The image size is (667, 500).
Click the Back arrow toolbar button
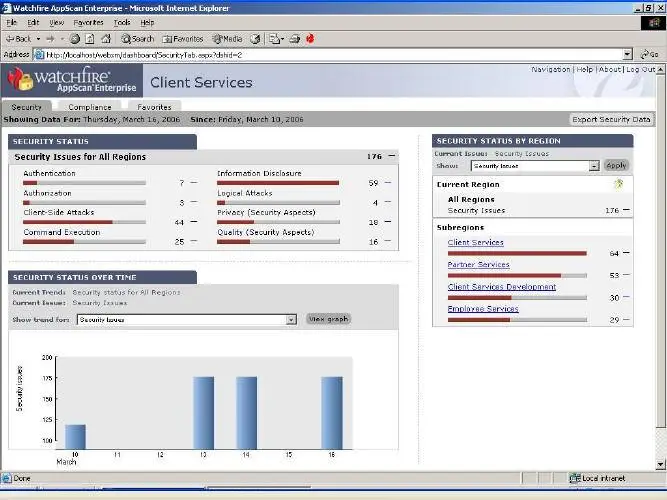point(19,39)
